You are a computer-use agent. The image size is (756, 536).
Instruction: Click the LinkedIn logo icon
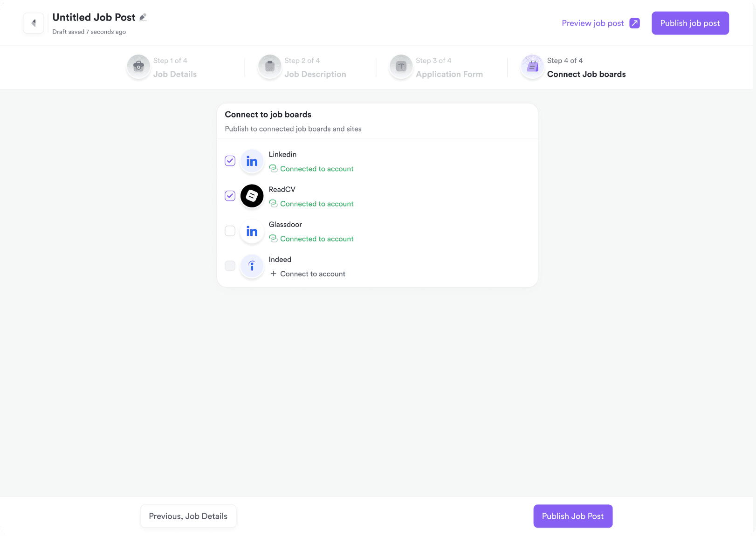tap(252, 161)
